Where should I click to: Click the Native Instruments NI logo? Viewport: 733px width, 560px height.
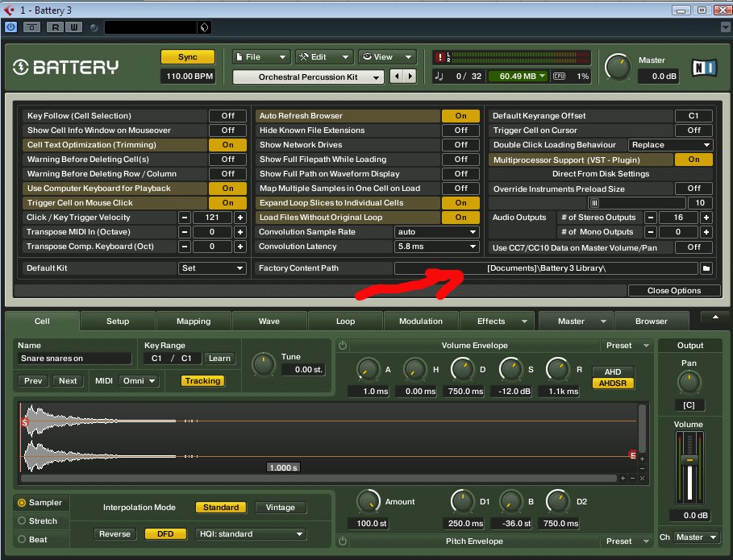pos(704,68)
